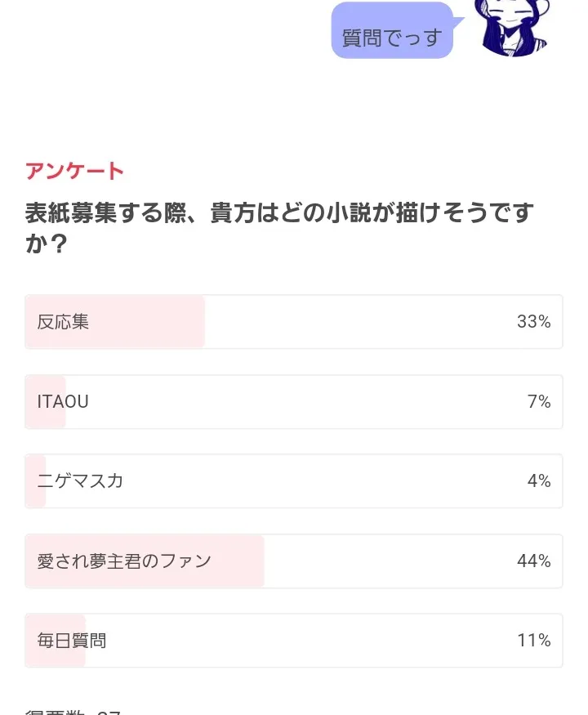Tap the 11% result figure
Viewport: 588px width, 715px height.
coord(533,641)
